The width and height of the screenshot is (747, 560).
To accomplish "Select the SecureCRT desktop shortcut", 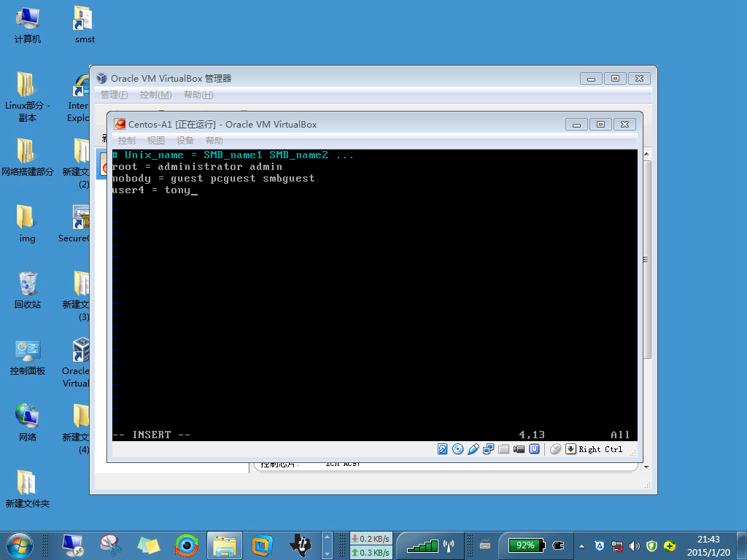I will [x=76, y=224].
